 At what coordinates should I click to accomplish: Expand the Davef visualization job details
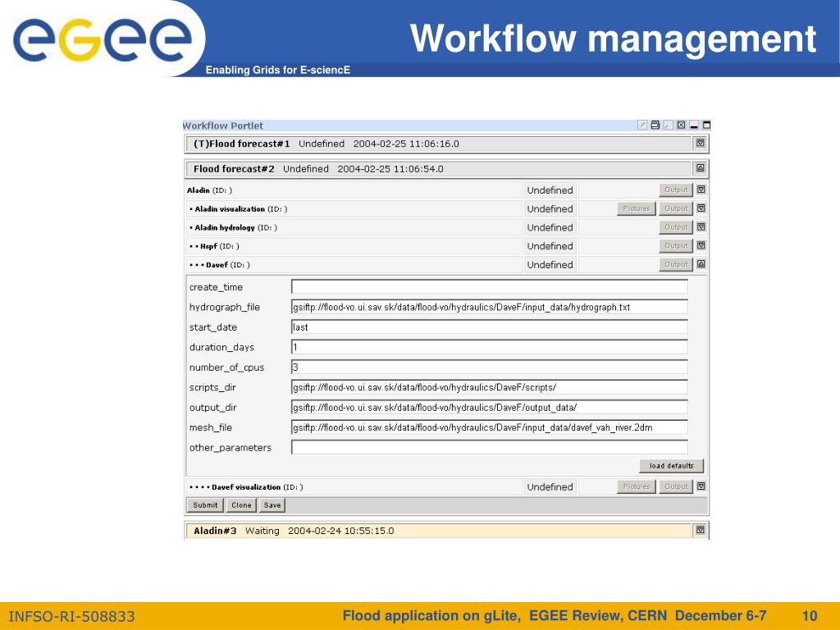tap(701, 486)
